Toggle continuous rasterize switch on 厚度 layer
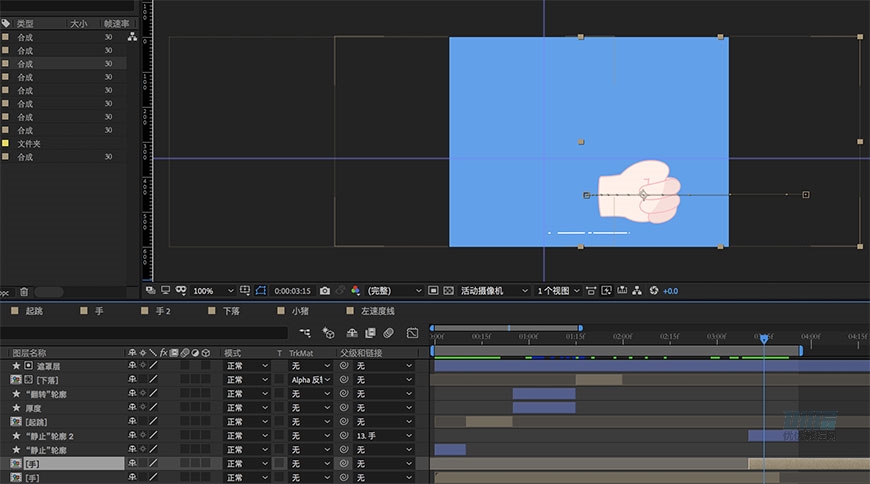The image size is (870, 484). (x=143, y=407)
